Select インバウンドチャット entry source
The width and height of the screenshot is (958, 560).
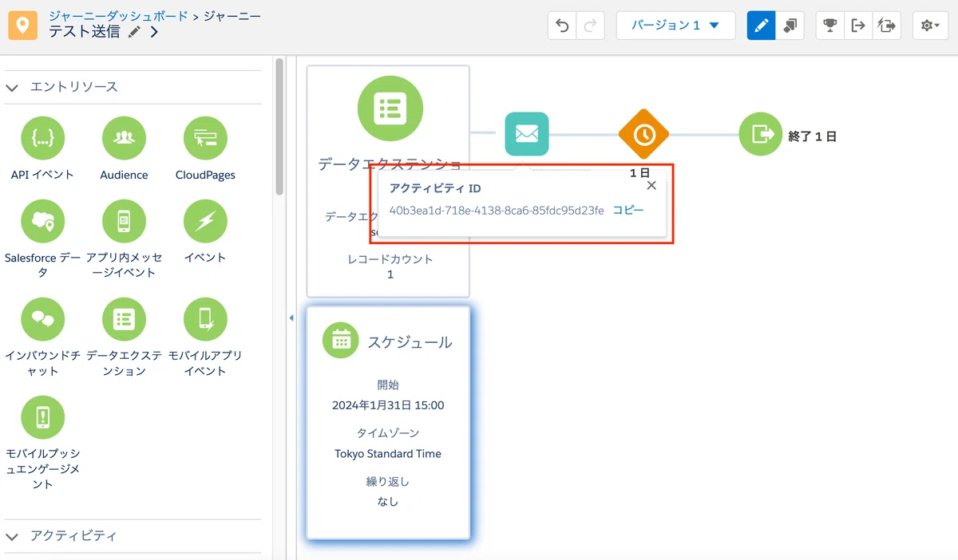[42, 337]
